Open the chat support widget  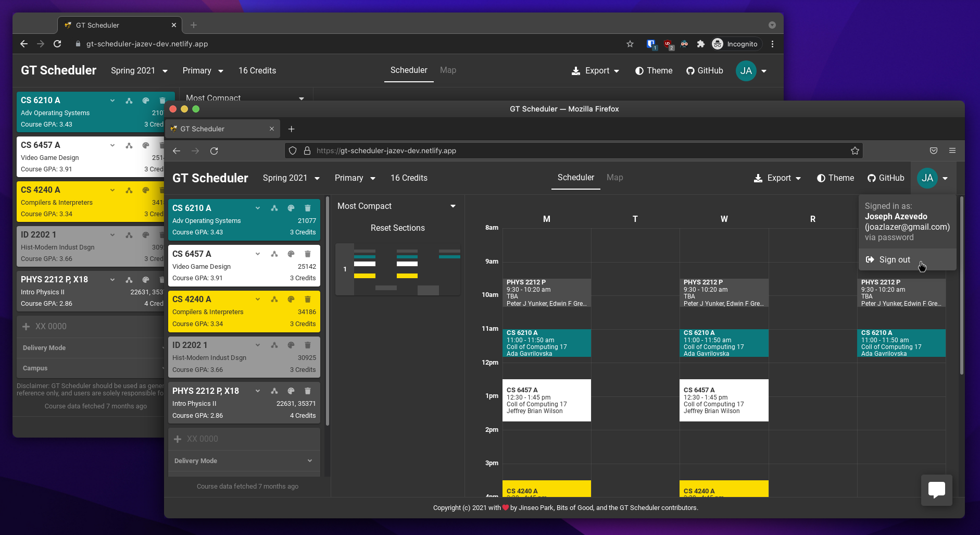click(936, 490)
